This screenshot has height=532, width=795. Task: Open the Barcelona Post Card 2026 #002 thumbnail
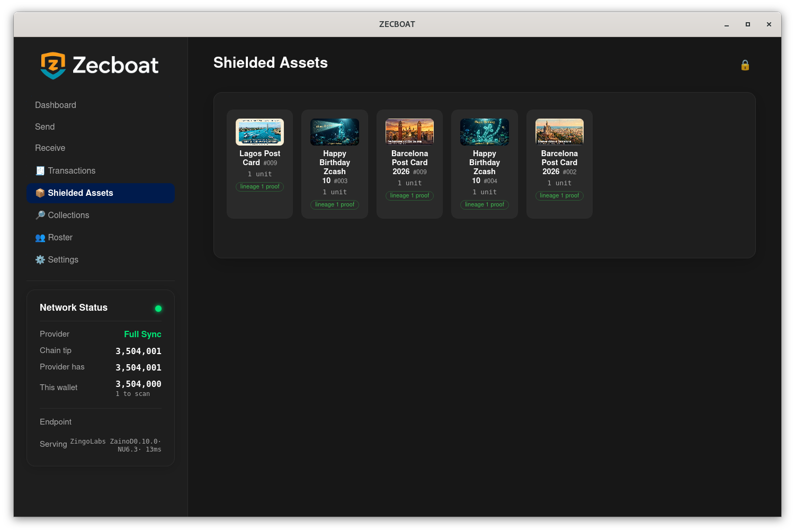tap(559, 132)
